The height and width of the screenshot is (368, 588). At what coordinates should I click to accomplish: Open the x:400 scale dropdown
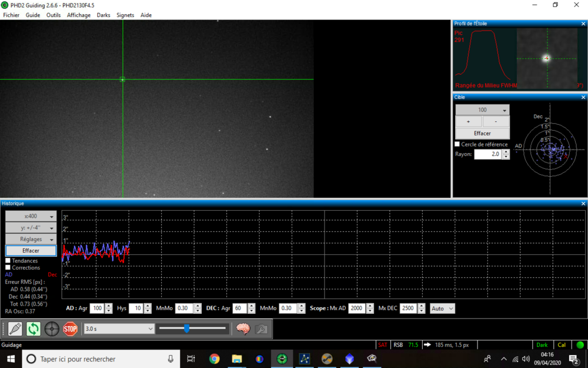click(x=31, y=216)
